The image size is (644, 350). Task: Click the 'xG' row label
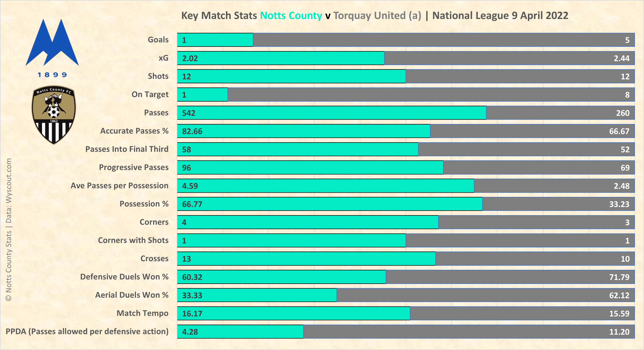pos(164,58)
